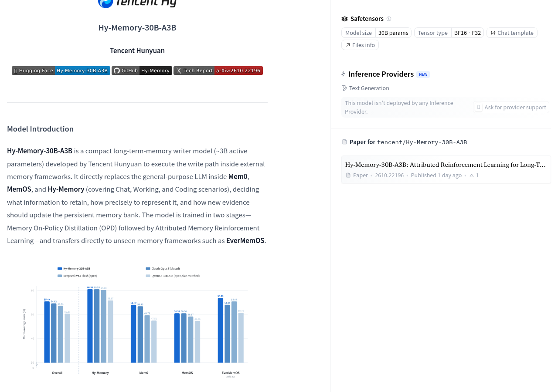558x392 pixels.
Task: Select the Text Generation label
Action: click(x=369, y=88)
